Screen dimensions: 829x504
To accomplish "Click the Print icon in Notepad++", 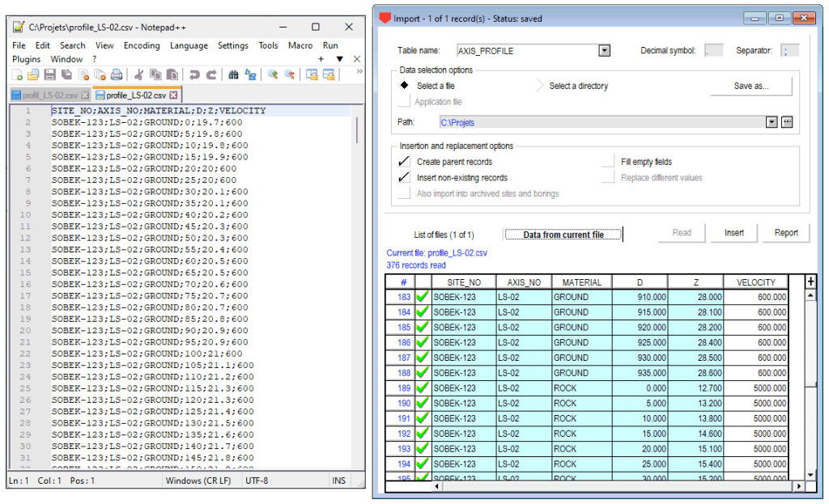I will tap(117, 75).
